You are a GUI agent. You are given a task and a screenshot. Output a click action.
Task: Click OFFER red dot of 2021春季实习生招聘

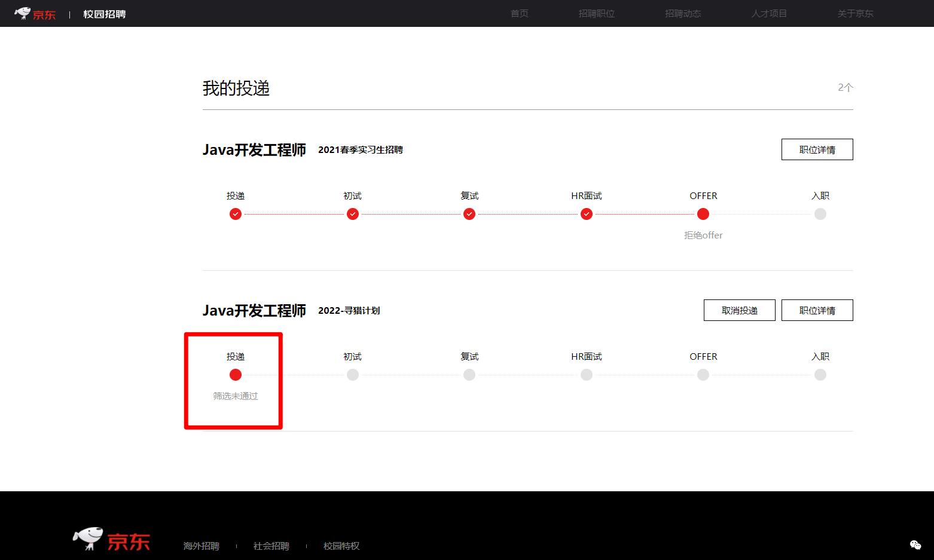(x=703, y=214)
